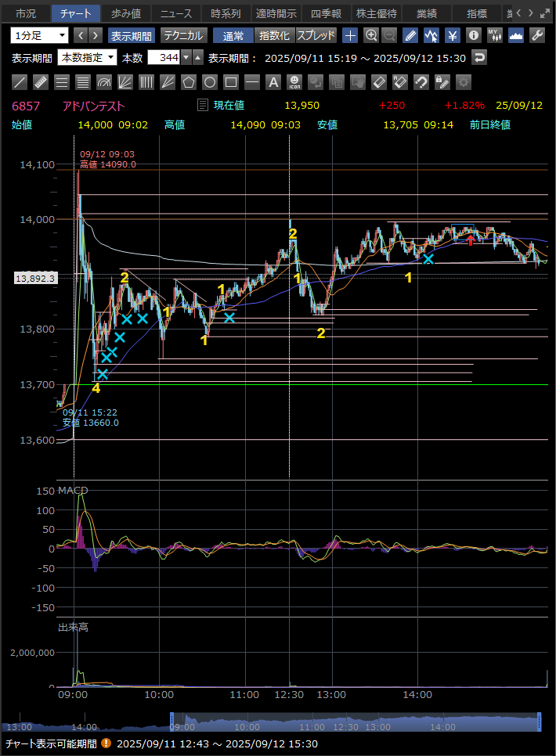Click the right handle of range navigator
The height and width of the screenshot is (756, 556).
[x=539, y=722]
